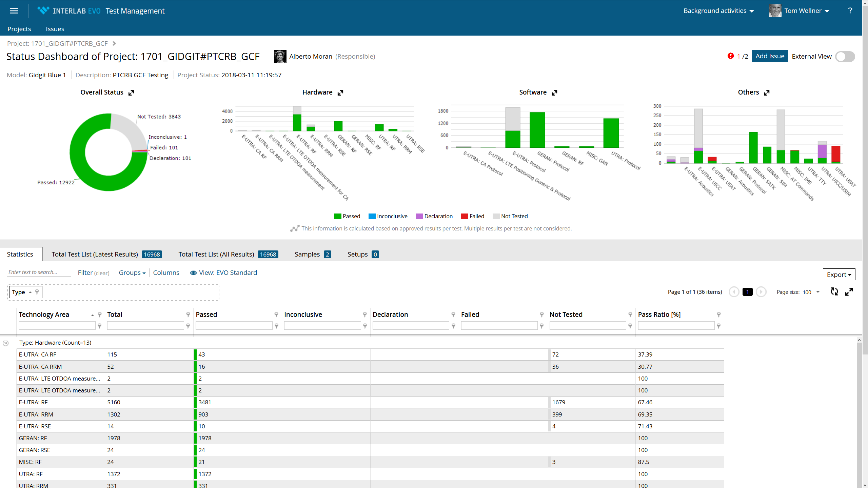The height and width of the screenshot is (488, 868).
Task: Toggle Passed series in chart legend
Action: click(347, 216)
